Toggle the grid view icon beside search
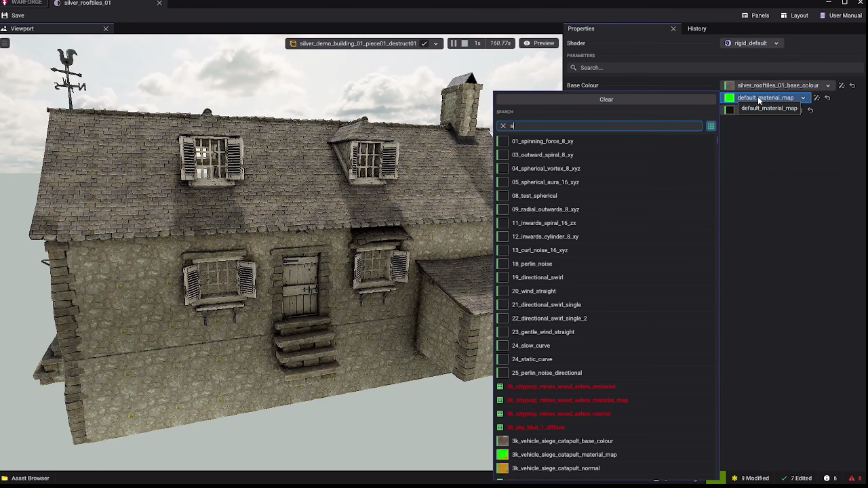This screenshot has height=488, width=868. 711,126
